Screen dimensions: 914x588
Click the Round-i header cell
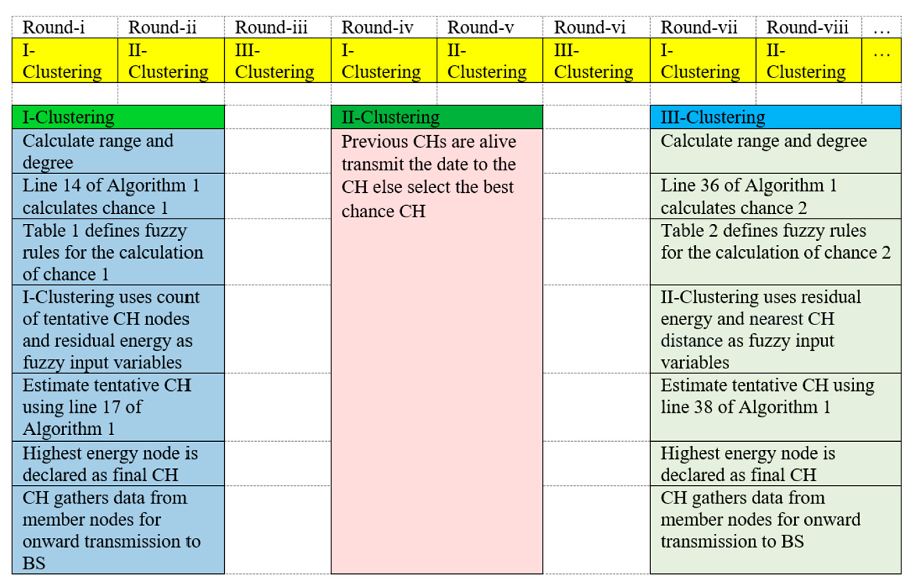[x=65, y=27]
